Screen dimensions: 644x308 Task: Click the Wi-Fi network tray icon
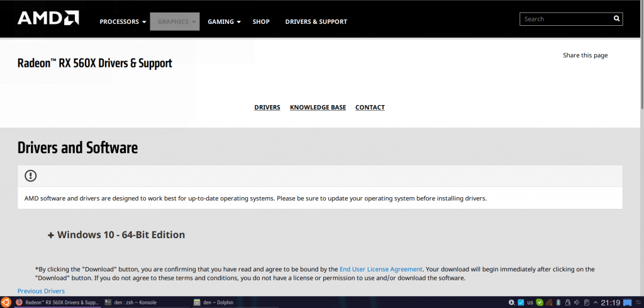pyautogui.click(x=548, y=302)
